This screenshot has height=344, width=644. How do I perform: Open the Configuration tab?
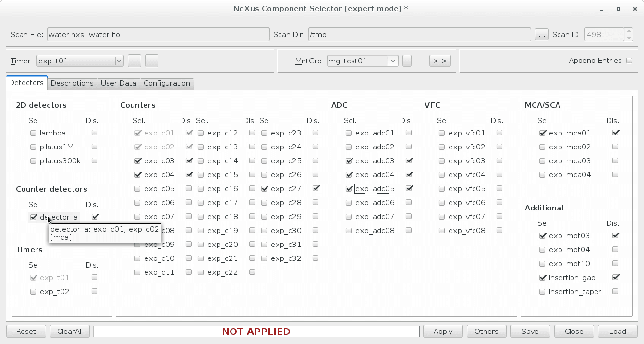click(167, 83)
